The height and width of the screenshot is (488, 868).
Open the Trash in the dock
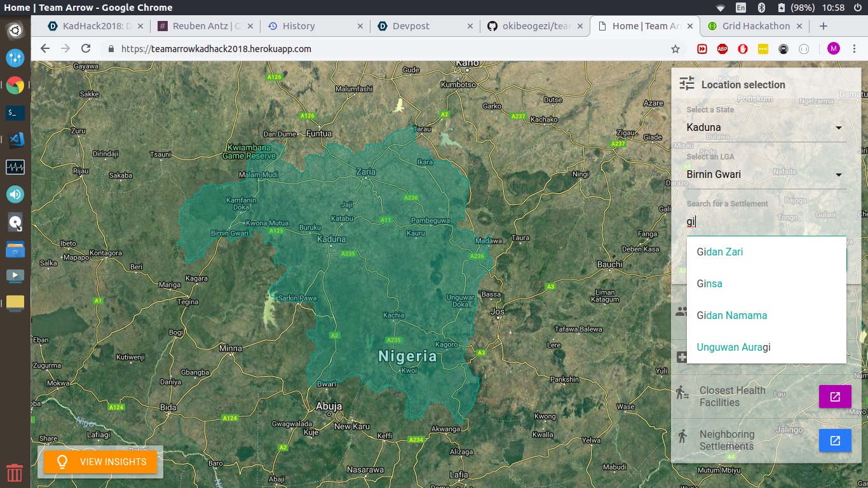pos(15,473)
